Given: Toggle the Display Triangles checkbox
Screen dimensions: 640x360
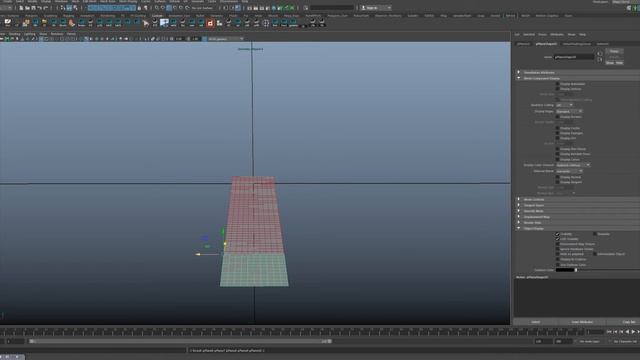Looking at the screenshot, I should point(558,133).
